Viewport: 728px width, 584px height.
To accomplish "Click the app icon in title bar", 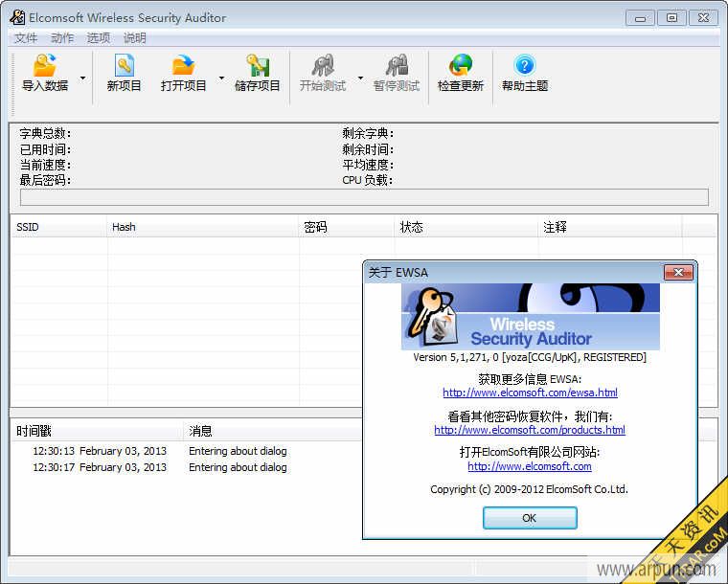I will pos(17,17).
